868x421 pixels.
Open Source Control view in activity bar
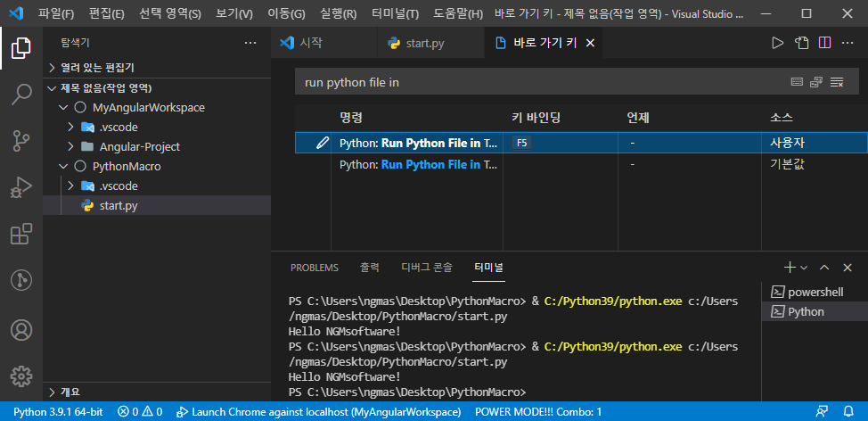coord(21,141)
